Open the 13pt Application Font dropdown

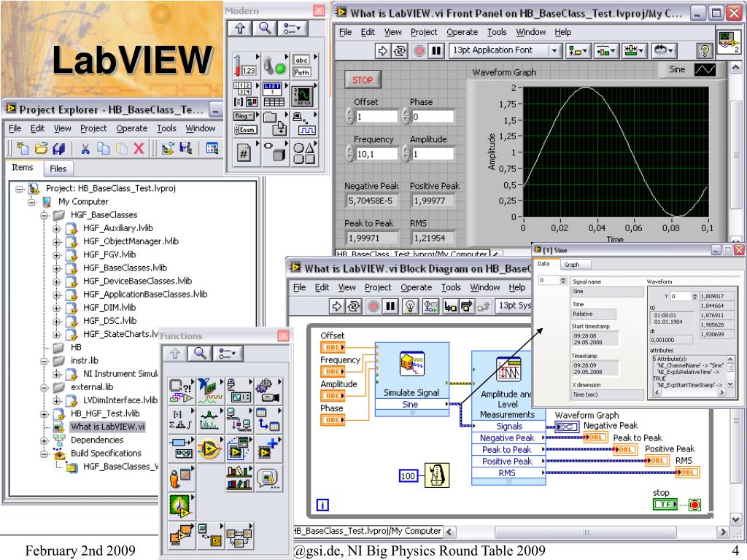coord(554,50)
